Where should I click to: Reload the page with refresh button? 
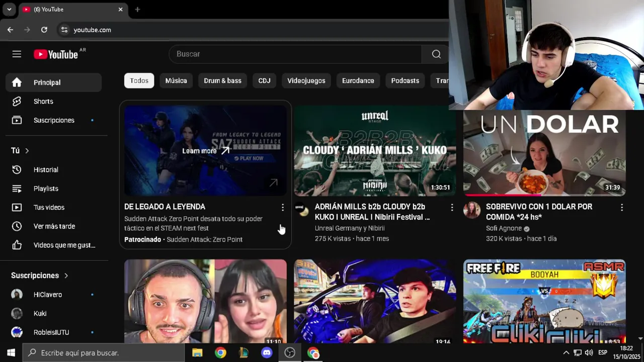point(44,30)
